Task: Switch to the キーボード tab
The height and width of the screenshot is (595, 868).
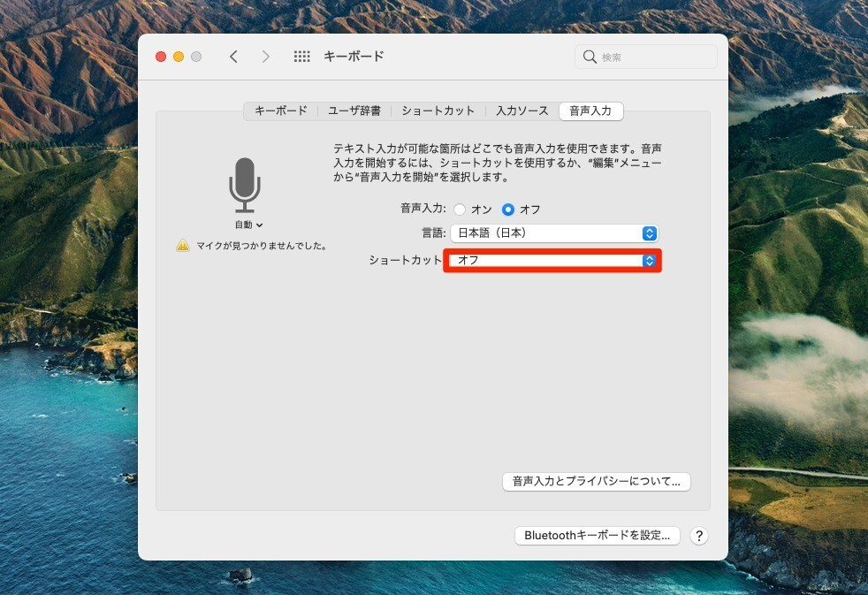Action: [x=281, y=111]
